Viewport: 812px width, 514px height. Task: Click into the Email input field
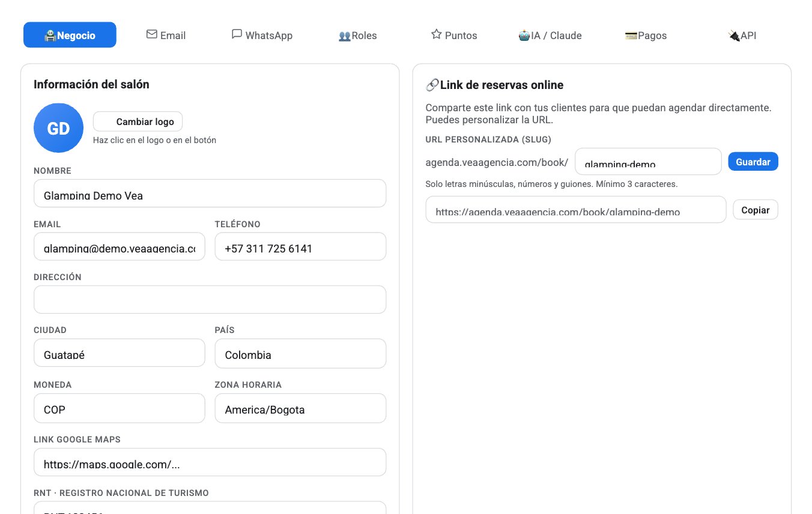pyautogui.click(x=120, y=246)
